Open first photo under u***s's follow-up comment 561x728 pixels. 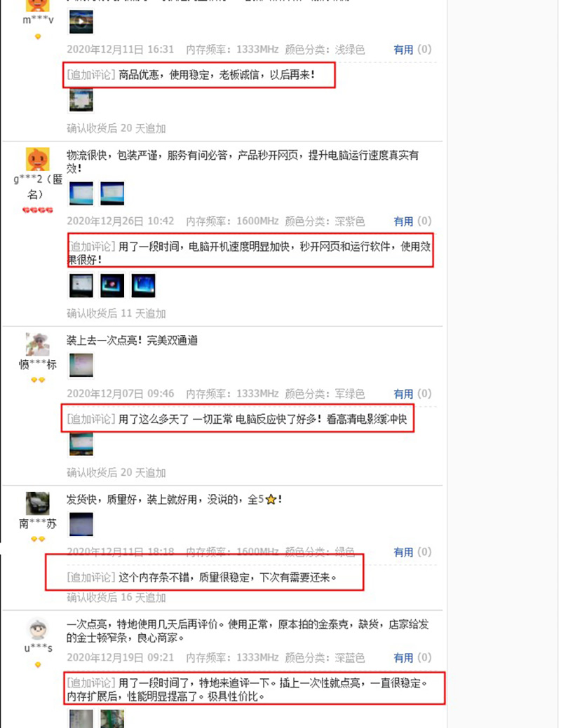pyautogui.click(x=81, y=719)
